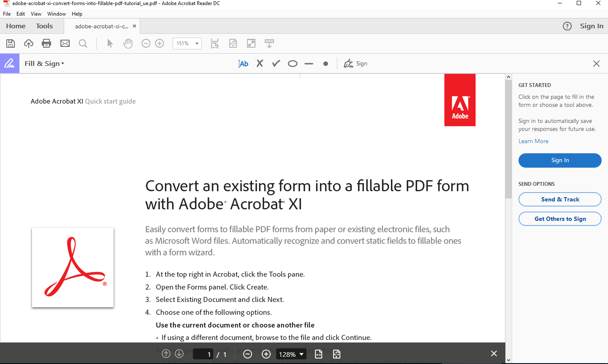Click the Send & Track button
Image resolution: width=608 pixels, height=364 pixels.
click(x=560, y=199)
